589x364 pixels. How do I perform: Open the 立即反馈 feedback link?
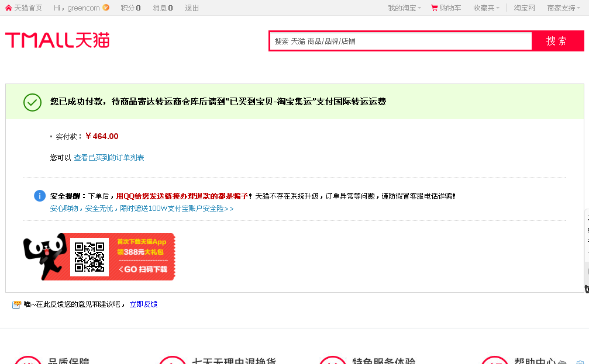143,304
